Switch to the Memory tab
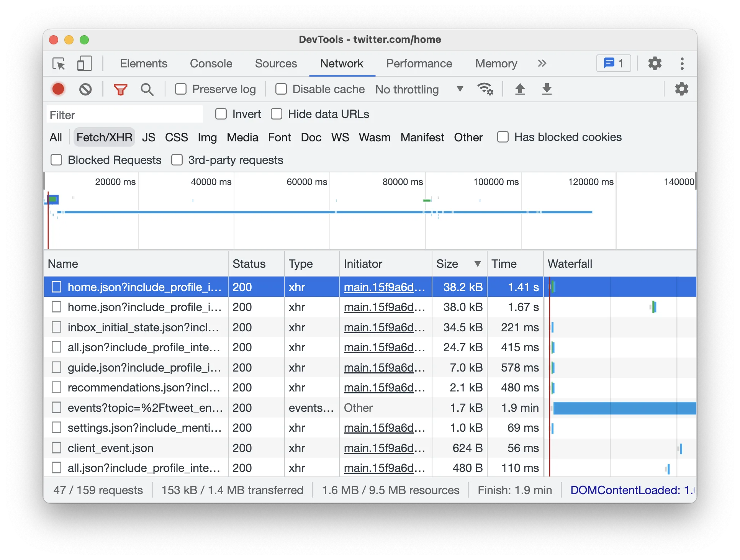The image size is (740, 560). point(496,64)
